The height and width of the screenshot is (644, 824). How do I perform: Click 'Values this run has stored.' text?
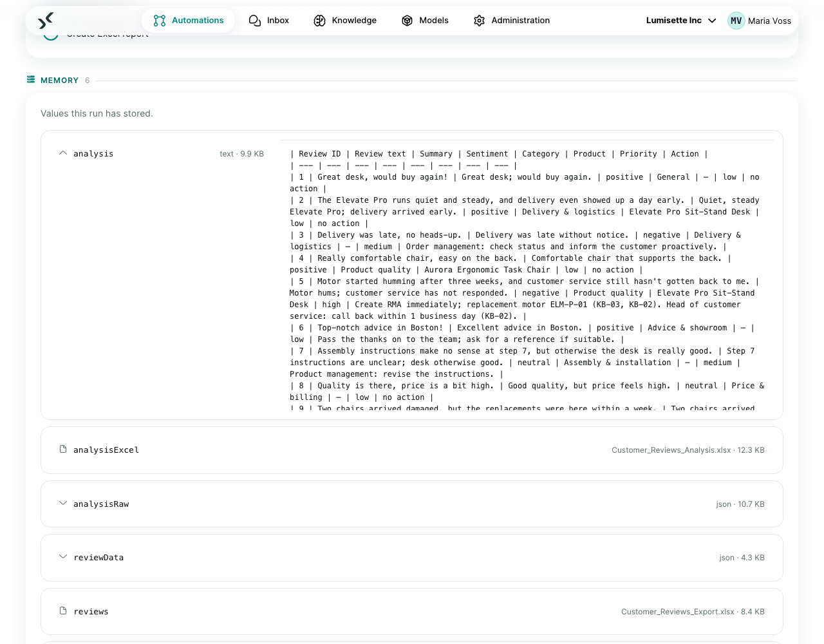[x=97, y=113]
